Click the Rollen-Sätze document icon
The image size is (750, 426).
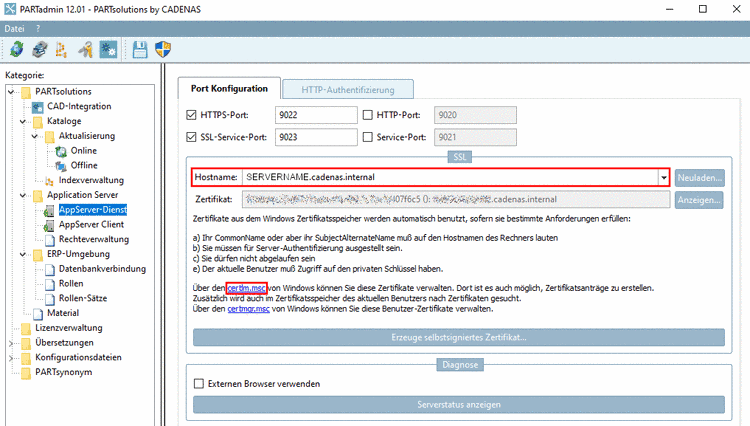point(50,299)
